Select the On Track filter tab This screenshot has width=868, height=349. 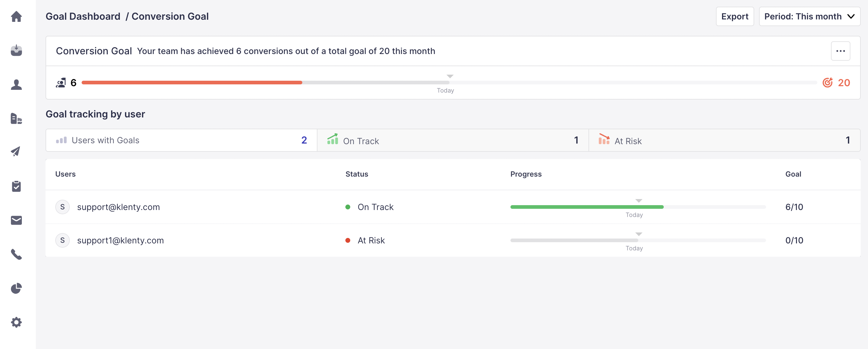tap(452, 140)
